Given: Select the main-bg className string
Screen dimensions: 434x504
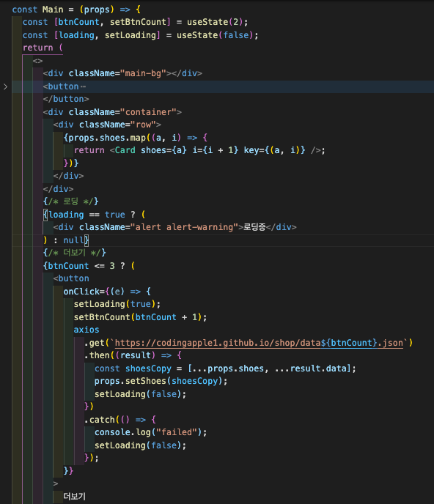Looking at the screenshot, I should [x=143, y=73].
